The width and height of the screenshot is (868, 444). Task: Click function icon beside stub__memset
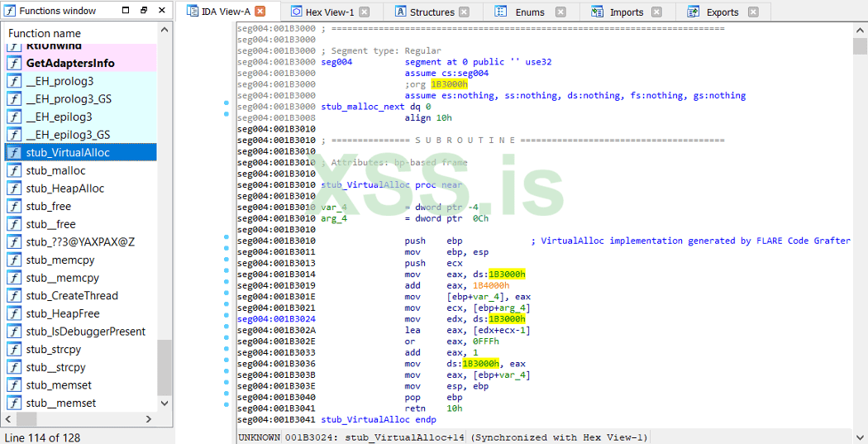pos(14,403)
